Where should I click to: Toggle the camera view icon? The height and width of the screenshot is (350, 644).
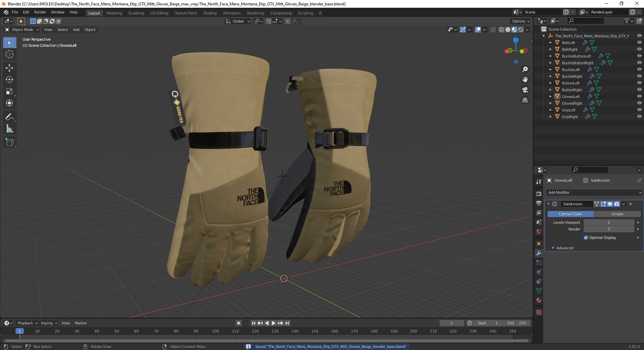click(x=525, y=90)
